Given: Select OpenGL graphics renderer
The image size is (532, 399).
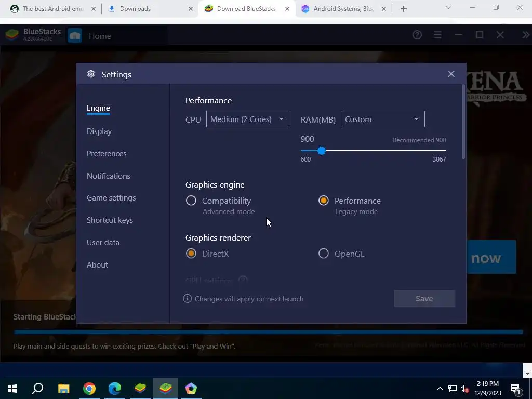Looking at the screenshot, I should [323, 254].
